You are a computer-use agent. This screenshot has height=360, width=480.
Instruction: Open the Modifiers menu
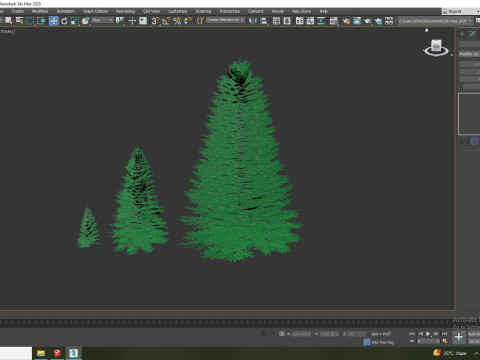40,11
